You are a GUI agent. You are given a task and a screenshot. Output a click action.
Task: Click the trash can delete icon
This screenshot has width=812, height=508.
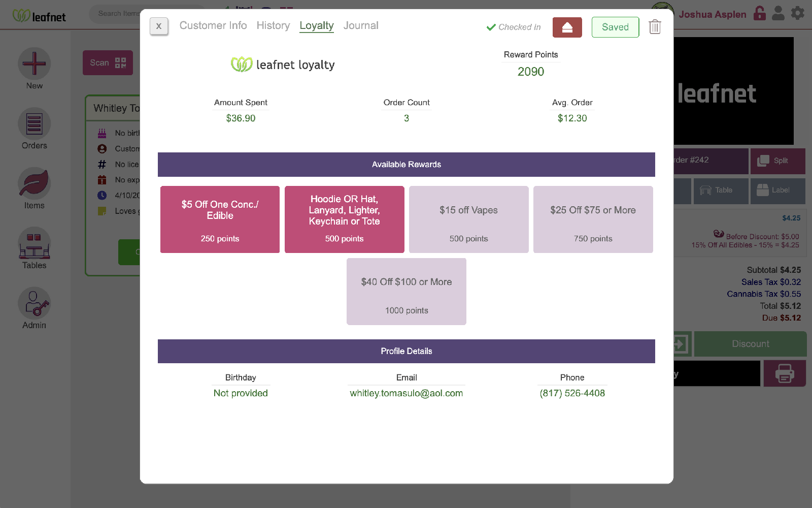tap(655, 27)
